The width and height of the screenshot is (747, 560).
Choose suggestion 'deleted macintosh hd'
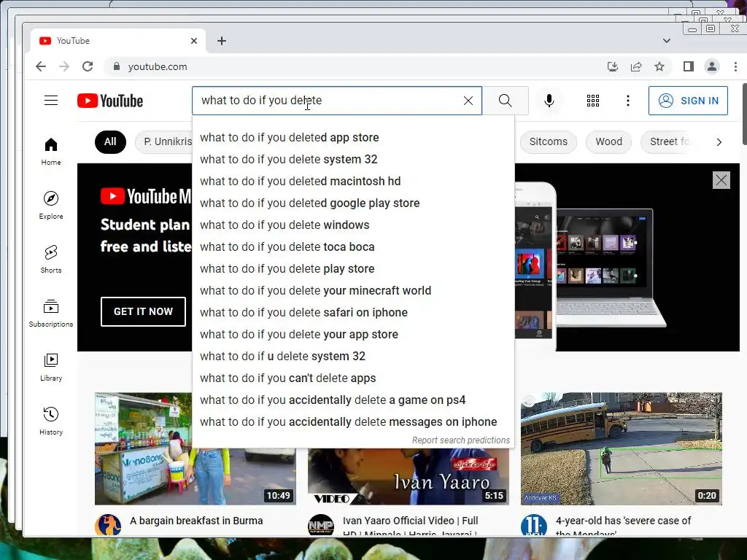point(353,181)
